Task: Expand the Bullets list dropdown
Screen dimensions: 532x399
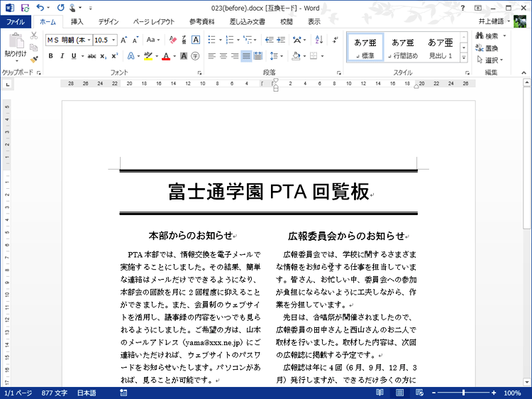Action: [221, 40]
